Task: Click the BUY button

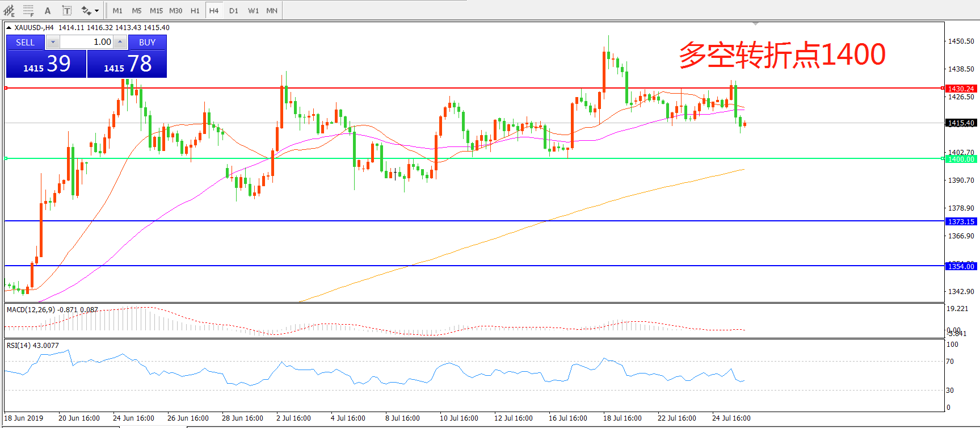Action: pyautogui.click(x=147, y=43)
